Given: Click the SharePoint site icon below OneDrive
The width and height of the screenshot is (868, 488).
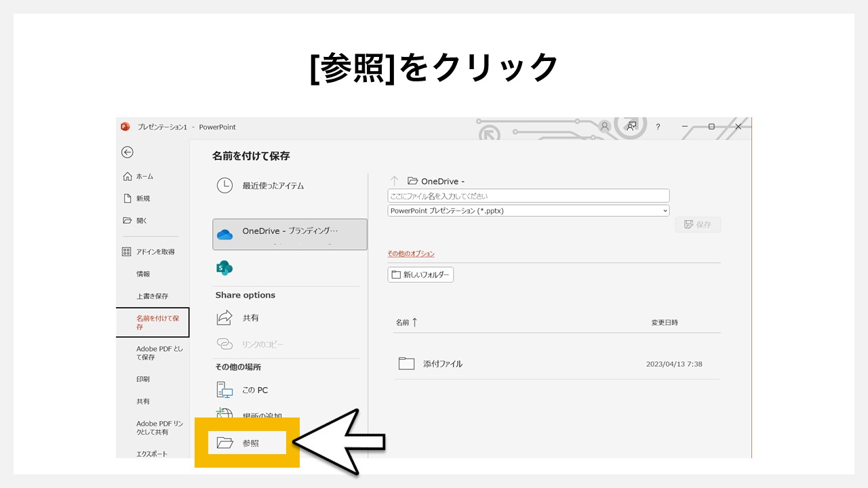Looking at the screenshot, I should (x=224, y=268).
